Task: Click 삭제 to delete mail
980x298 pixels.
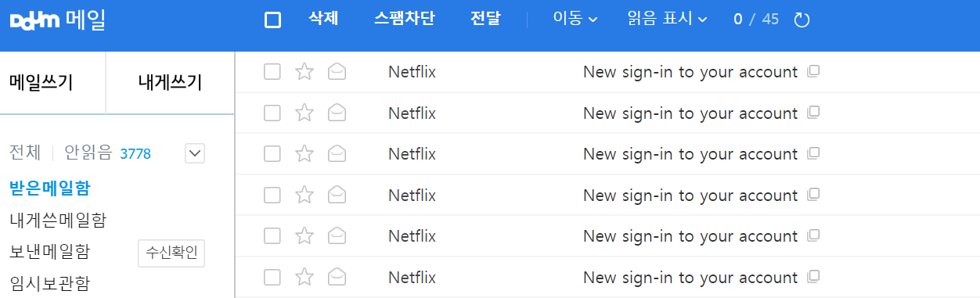Action: 323,19
